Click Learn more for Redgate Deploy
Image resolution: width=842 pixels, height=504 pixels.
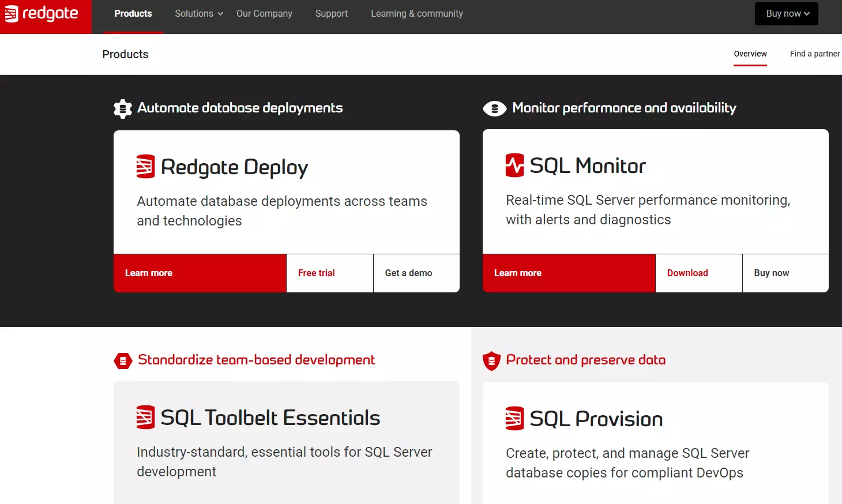click(200, 273)
